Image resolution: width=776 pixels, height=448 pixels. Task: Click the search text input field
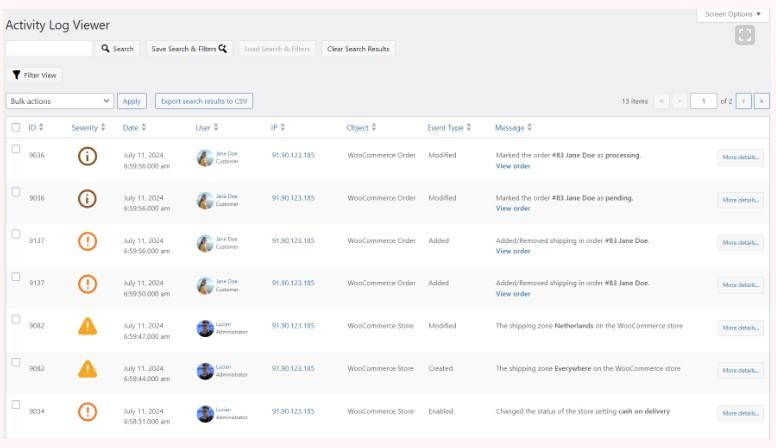tap(50, 48)
